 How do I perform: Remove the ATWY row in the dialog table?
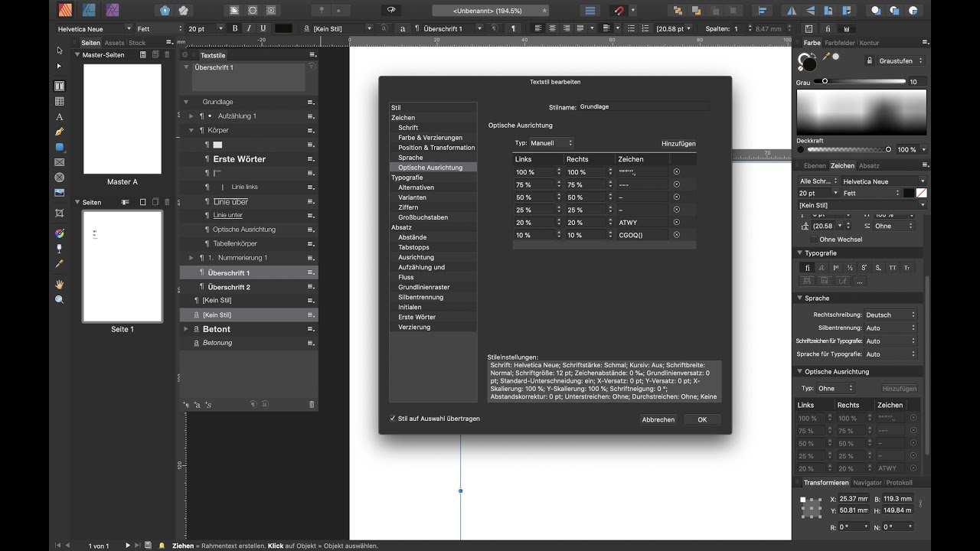click(x=676, y=222)
